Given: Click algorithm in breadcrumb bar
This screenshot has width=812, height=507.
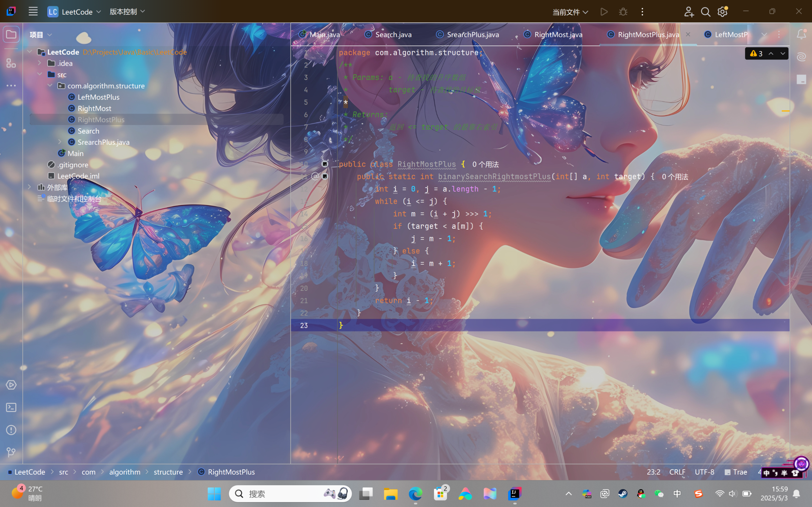Looking at the screenshot, I should [125, 472].
